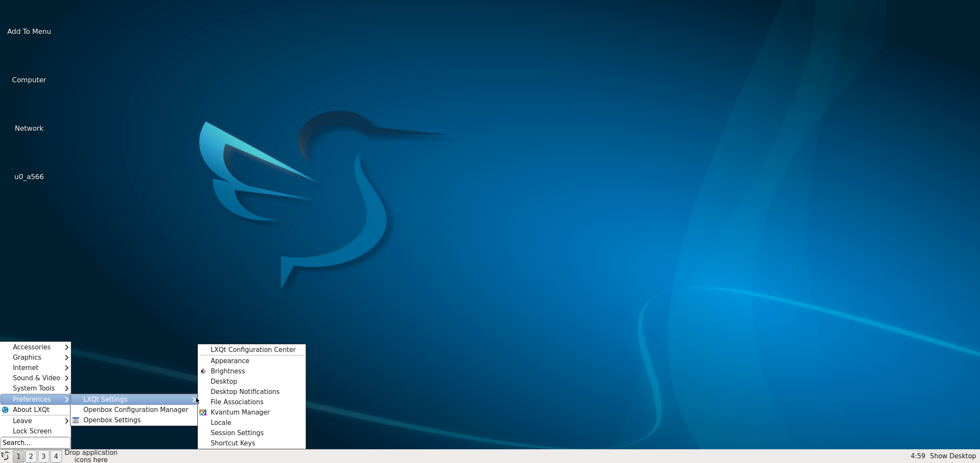This screenshot has height=463, width=980.
Task: Click the LXQt start menu icon in panel
Action: click(5, 456)
